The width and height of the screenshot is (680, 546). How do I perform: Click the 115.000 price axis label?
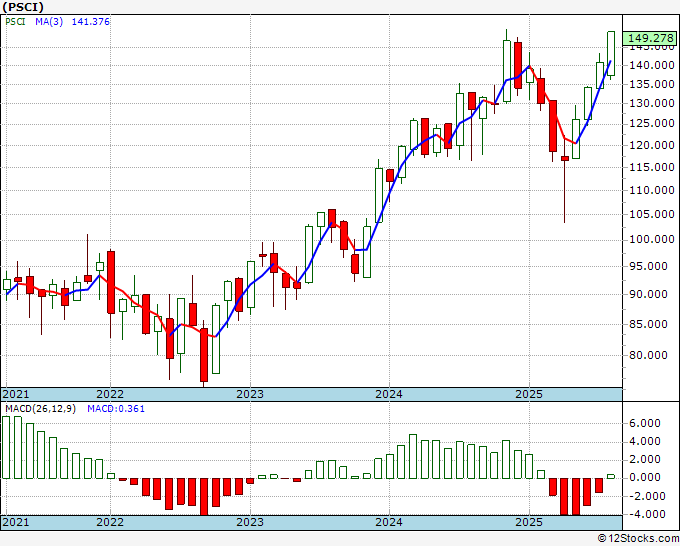(651, 167)
